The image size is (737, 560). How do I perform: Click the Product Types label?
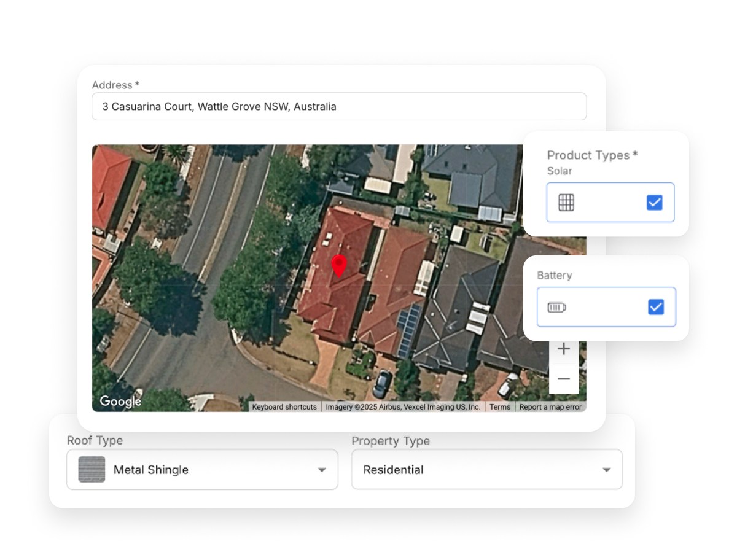click(593, 155)
